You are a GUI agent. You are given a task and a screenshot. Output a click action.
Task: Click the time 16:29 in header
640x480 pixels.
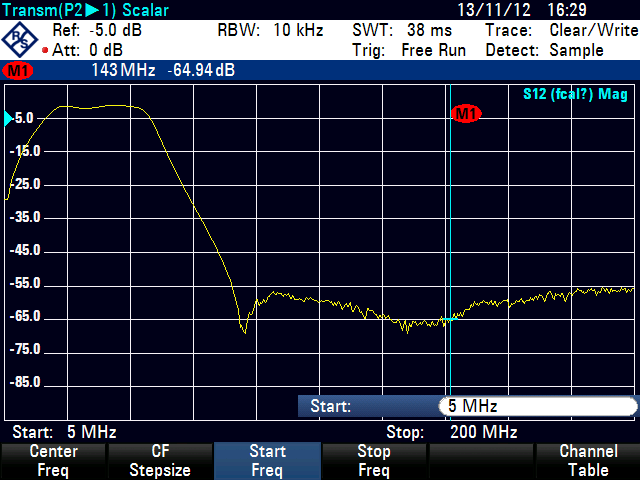tap(567, 10)
